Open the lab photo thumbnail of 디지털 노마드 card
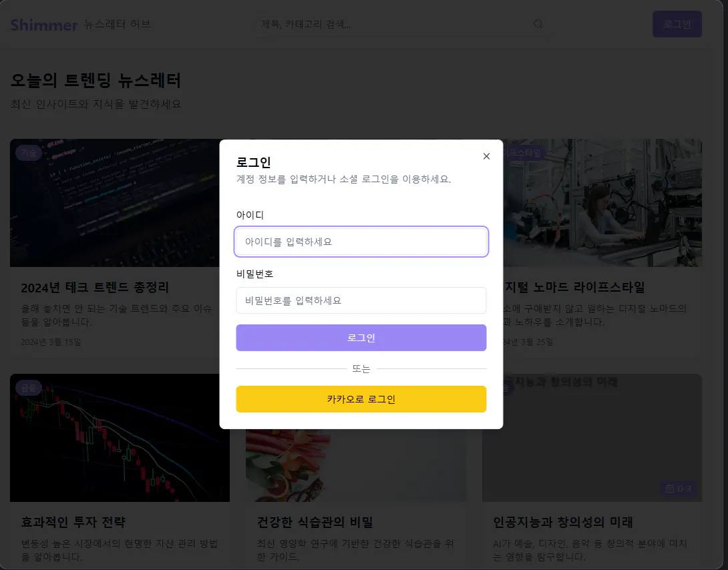728x570 pixels. click(x=602, y=203)
